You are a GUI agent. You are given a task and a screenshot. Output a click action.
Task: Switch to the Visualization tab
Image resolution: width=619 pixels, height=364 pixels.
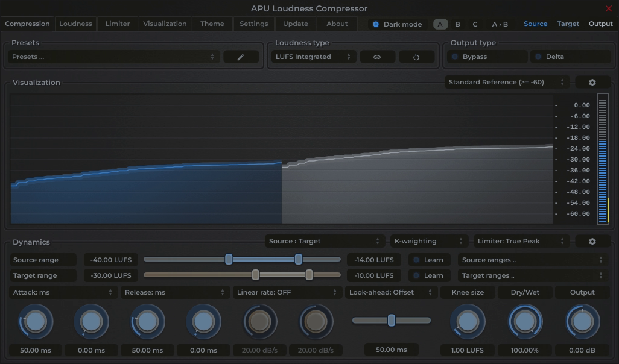pyautogui.click(x=165, y=24)
